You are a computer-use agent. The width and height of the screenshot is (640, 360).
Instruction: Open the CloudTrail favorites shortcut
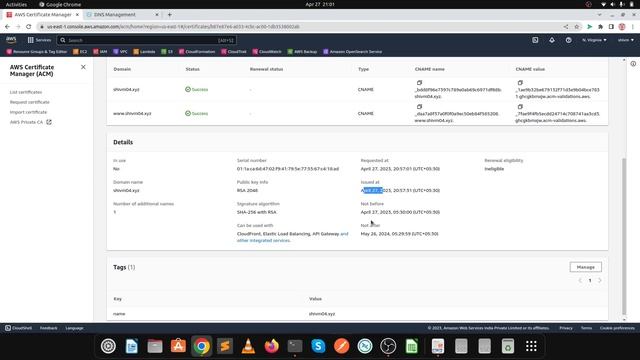click(234, 52)
